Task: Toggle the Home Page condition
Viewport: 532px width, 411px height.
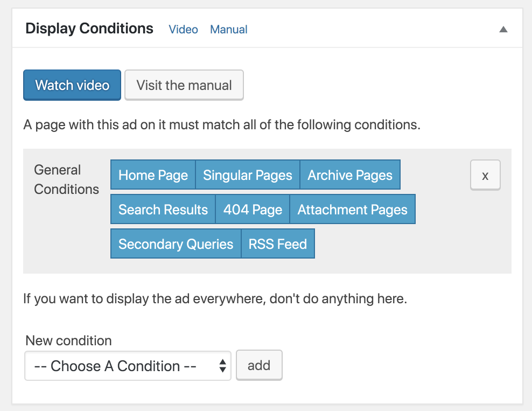Action: pos(153,175)
